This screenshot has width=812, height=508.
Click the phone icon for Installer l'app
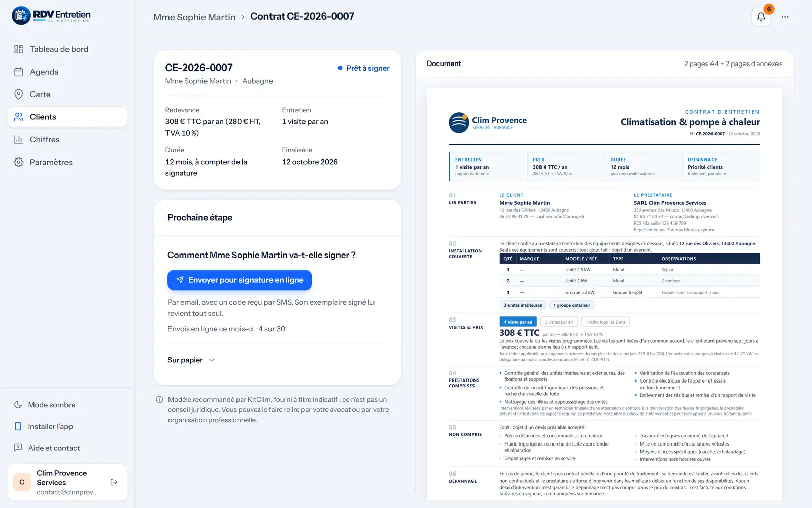18,426
